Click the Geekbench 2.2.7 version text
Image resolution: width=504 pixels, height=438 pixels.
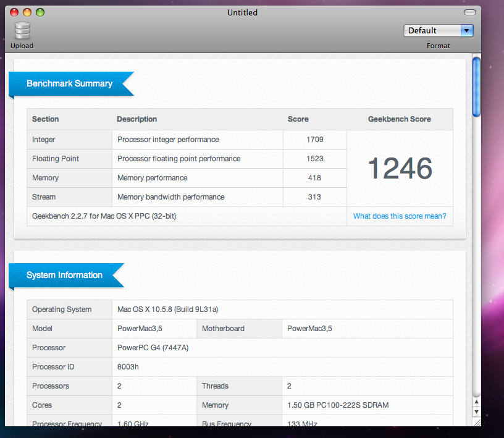pos(104,216)
